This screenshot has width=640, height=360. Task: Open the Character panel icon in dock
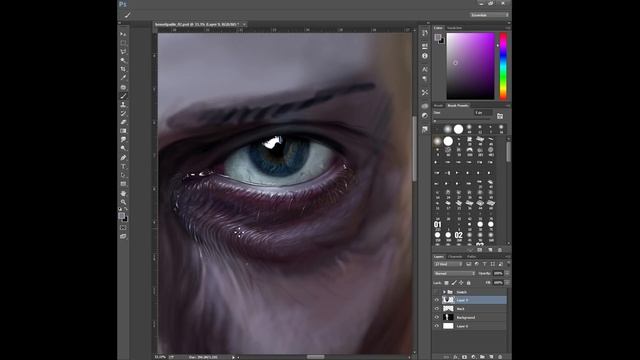pos(425,69)
